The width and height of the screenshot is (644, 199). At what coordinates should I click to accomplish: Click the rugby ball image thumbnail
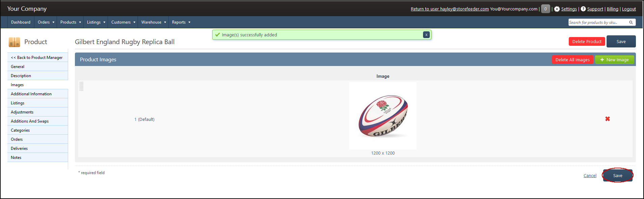(383, 116)
